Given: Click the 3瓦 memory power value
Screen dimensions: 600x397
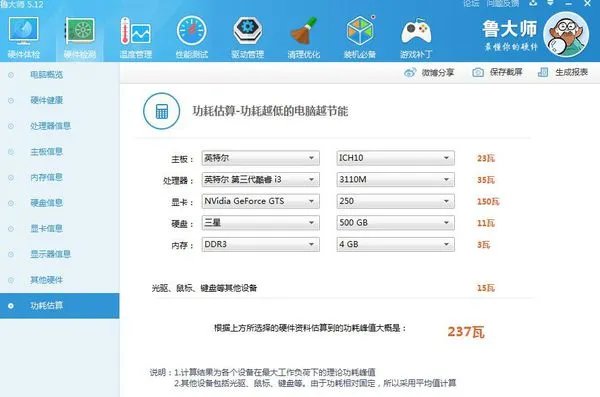Looking at the screenshot, I should point(483,245).
